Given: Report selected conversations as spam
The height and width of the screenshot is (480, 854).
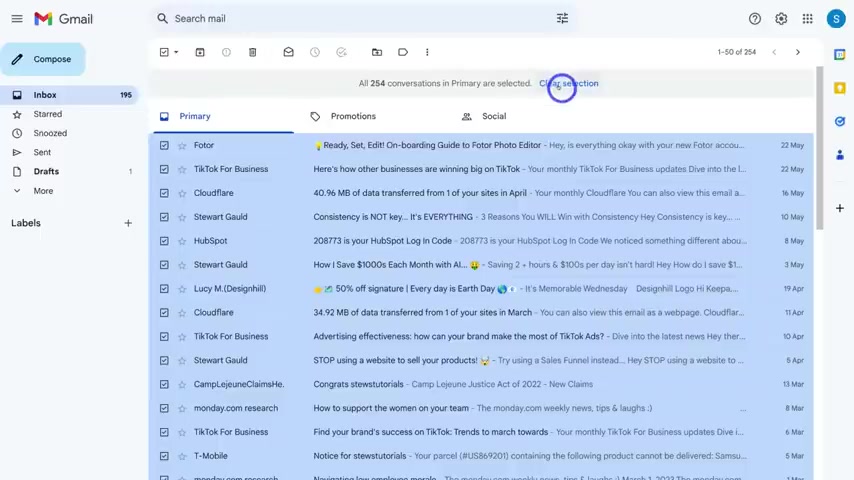Looking at the screenshot, I should [x=226, y=52].
